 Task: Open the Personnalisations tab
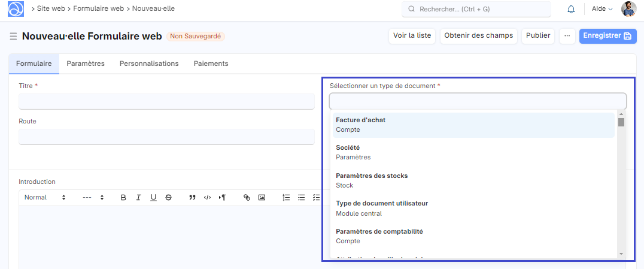coord(149,64)
